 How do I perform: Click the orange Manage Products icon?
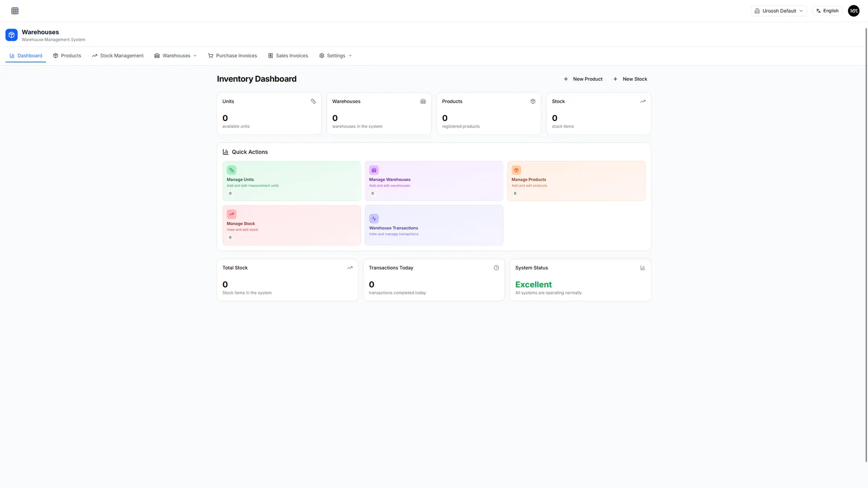[516, 170]
